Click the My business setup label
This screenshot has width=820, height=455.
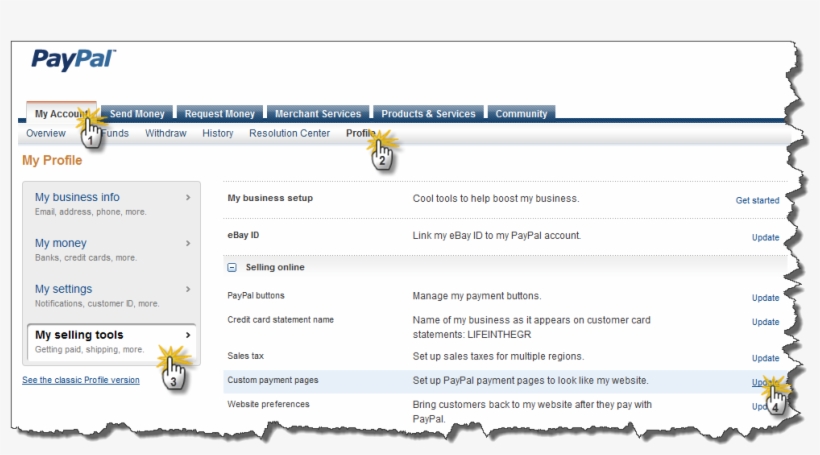(x=270, y=198)
